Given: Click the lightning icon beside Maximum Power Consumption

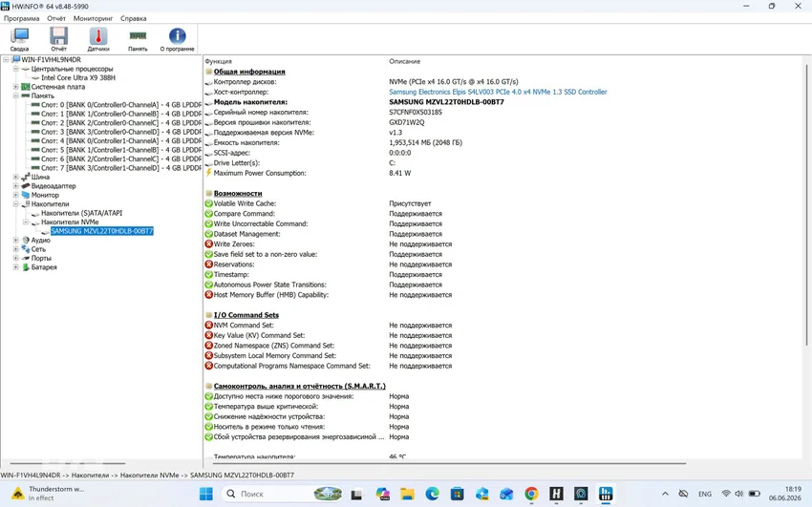Looking at the screenshot, I should click(208, 172).
